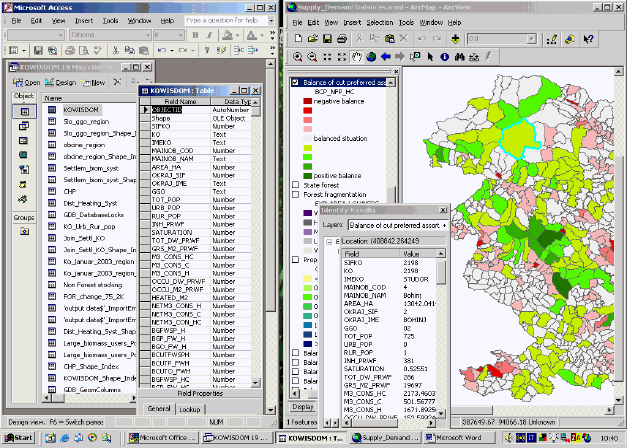Open the Layers dropdown in Identify Results
This screenshot has width=627, height=448.
pyautogui.click(x=444, y=226)
